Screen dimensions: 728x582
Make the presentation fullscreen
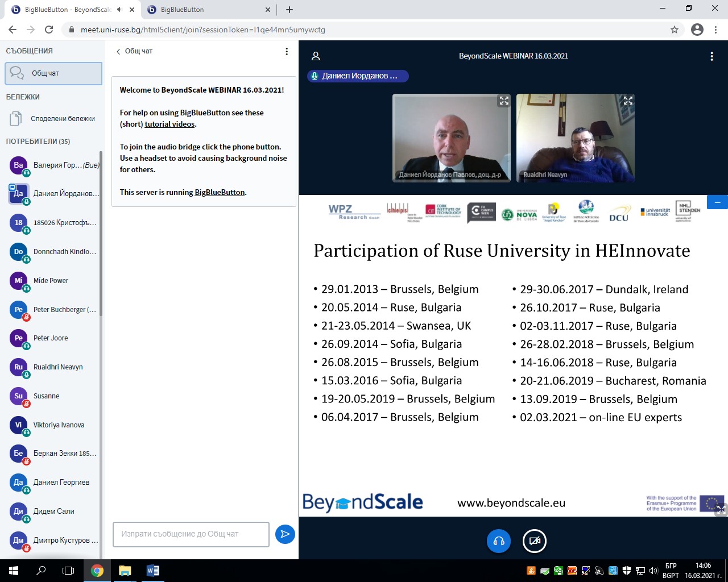[x=721, y=509]
